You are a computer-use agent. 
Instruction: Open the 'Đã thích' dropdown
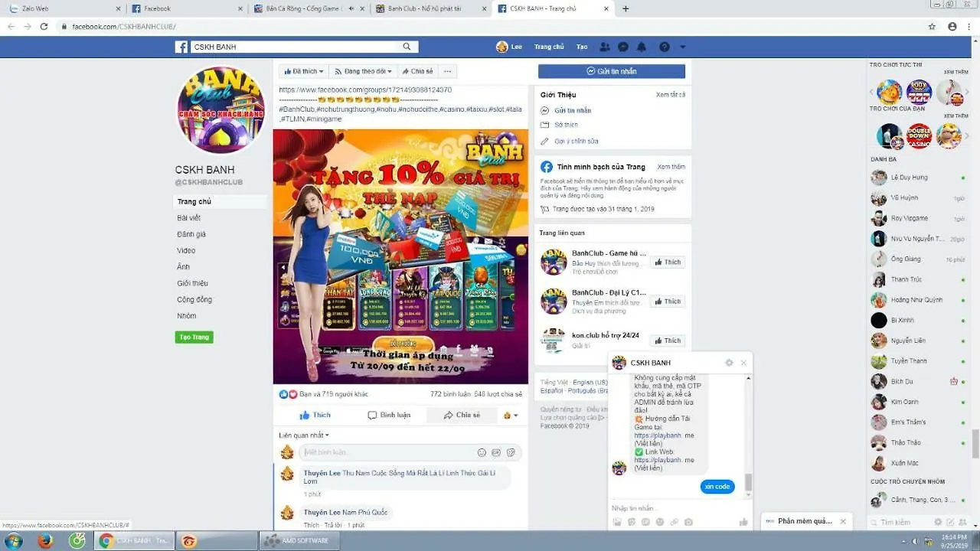[303, 71]
